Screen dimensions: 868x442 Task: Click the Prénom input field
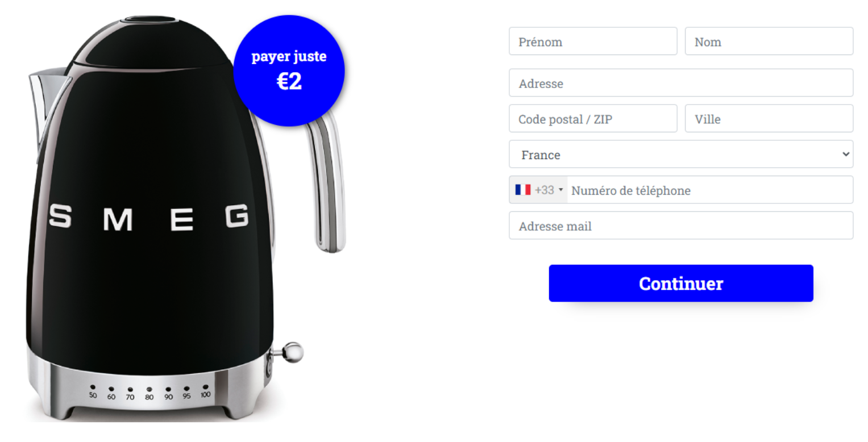pyautogui.click(x=593, y=41)
